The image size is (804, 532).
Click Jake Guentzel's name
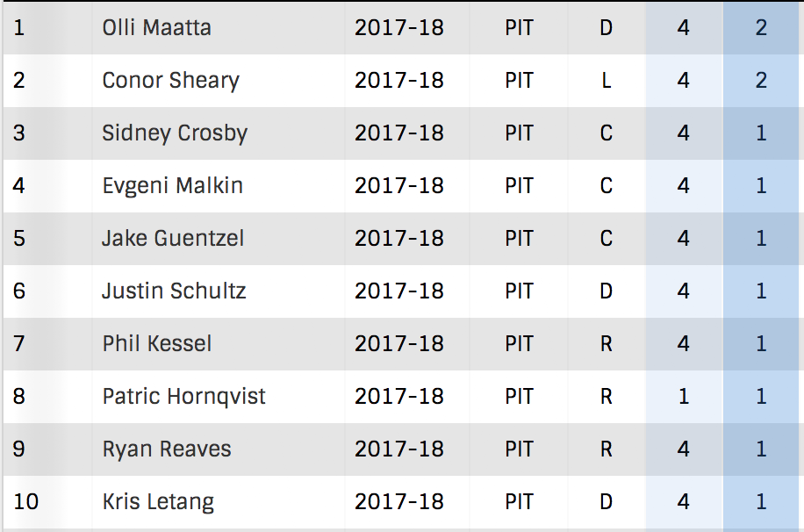point(173,239)
